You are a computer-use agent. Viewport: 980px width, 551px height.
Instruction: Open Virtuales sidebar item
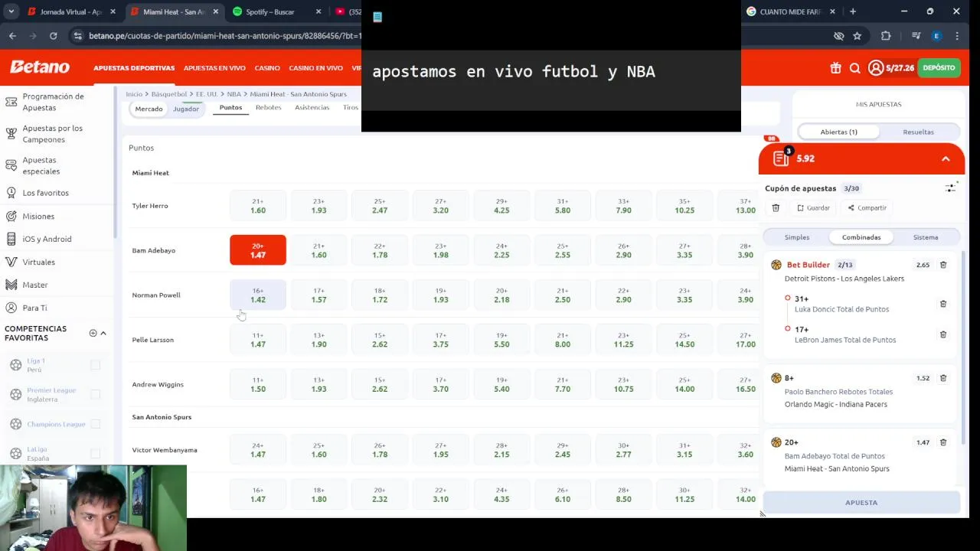pos(38,262)
